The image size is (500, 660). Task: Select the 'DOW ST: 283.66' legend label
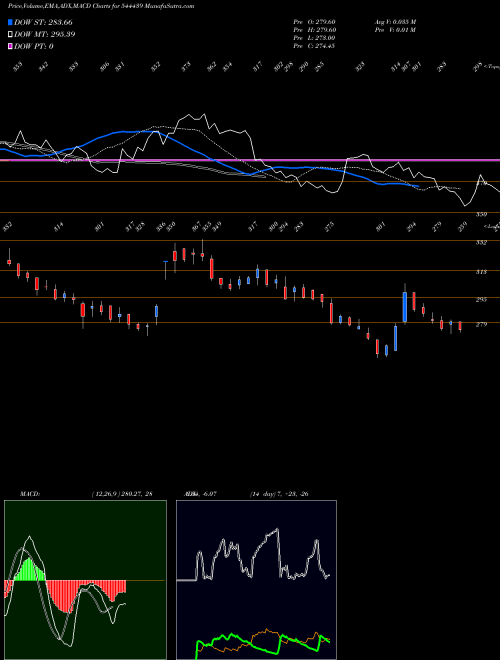click(x=43, y=22)
